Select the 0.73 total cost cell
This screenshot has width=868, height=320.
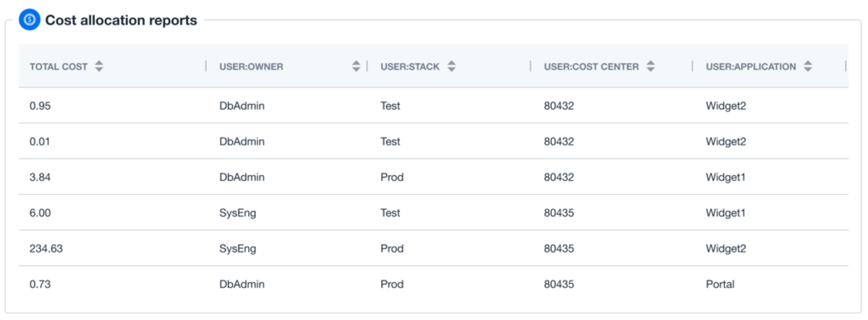41,285
